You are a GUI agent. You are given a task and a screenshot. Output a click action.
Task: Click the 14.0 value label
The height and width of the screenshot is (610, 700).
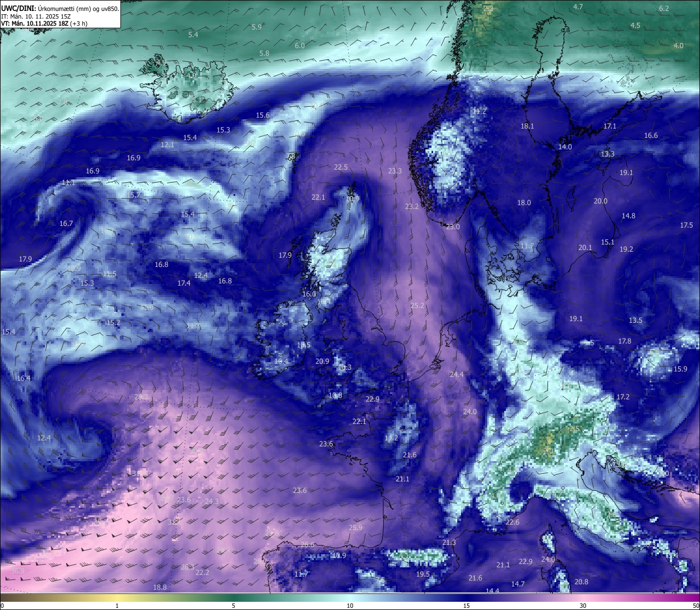tap(565, 147)
